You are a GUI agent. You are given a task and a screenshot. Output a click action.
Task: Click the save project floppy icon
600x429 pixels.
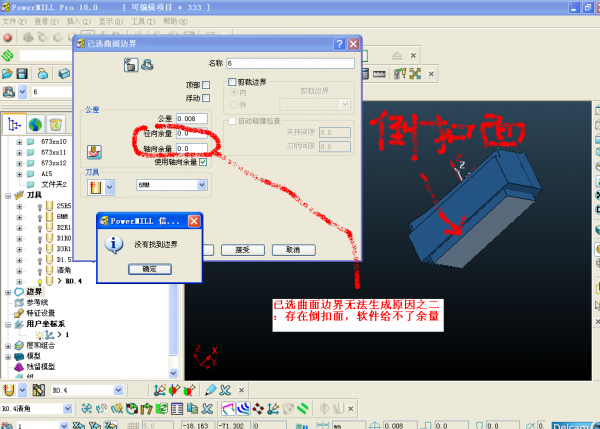[22, 73]
